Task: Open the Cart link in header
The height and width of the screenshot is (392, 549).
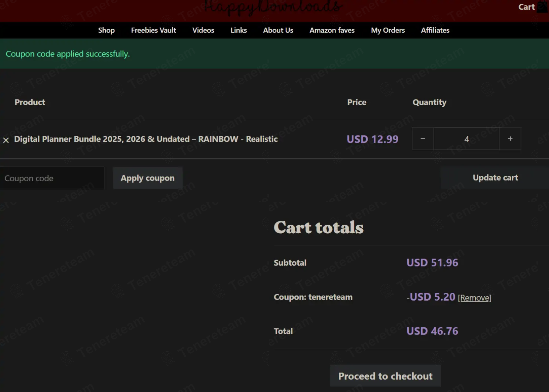Action: pos(526,7)
